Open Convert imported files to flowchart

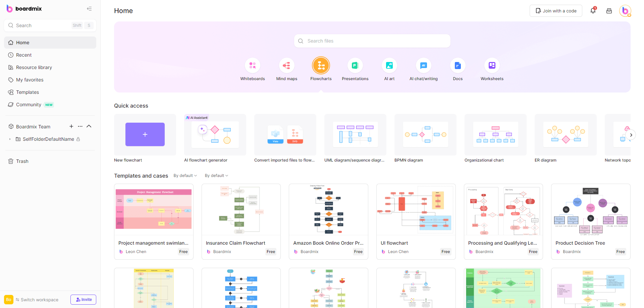coord(285,134)
